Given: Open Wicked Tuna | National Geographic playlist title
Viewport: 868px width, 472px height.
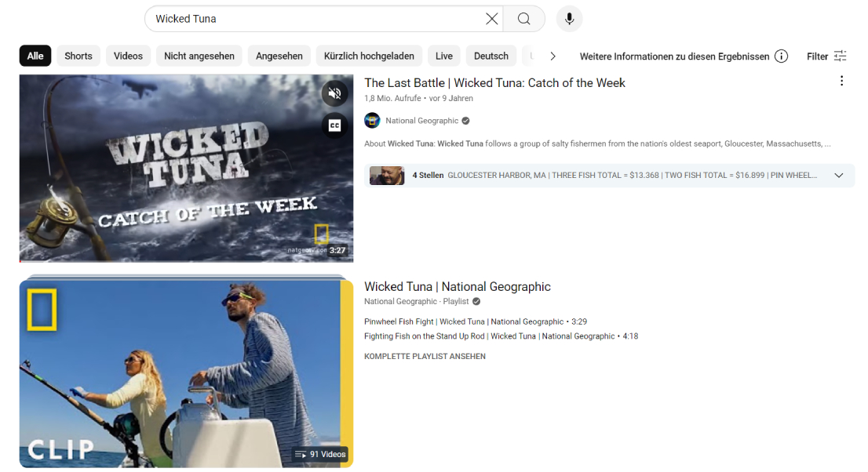Looking at the screenshot, I should [458, 287].
